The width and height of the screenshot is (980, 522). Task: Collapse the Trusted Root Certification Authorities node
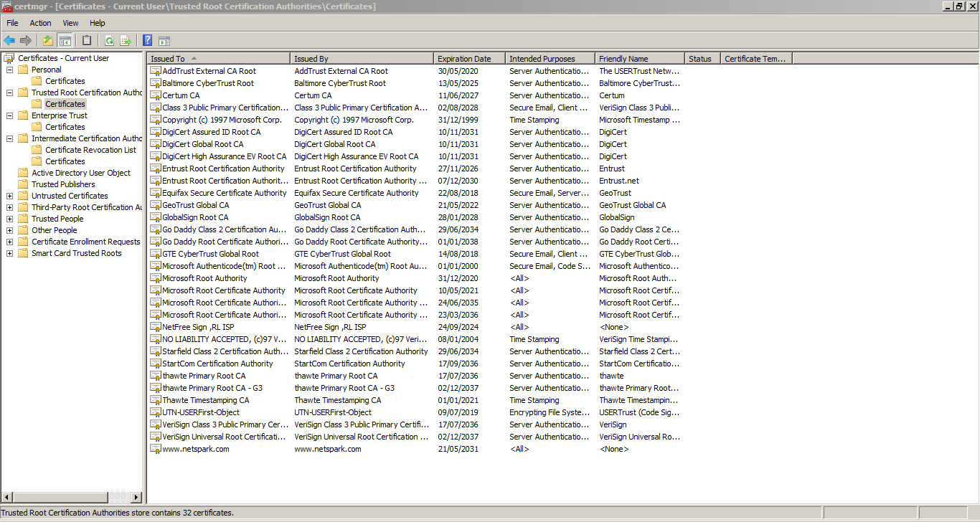pos(9,92)
